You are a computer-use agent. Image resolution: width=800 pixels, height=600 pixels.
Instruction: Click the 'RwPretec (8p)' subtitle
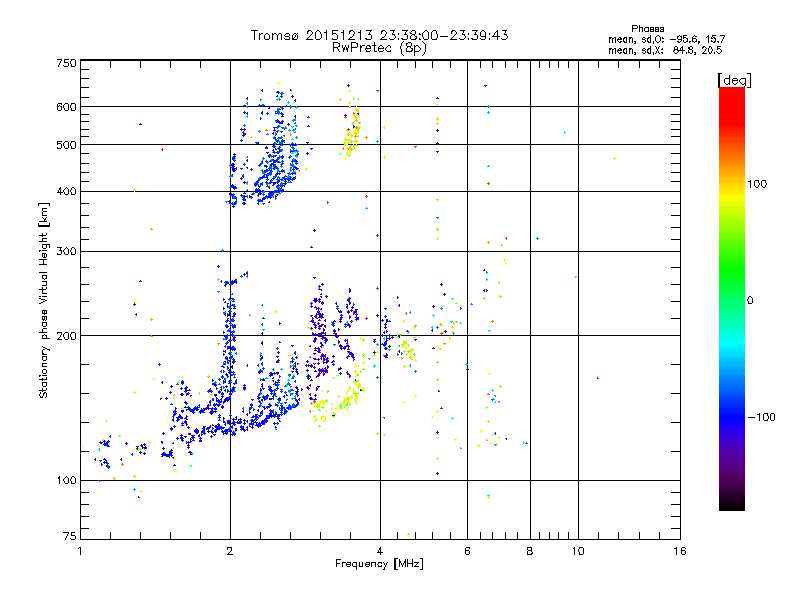coord(380,48)
